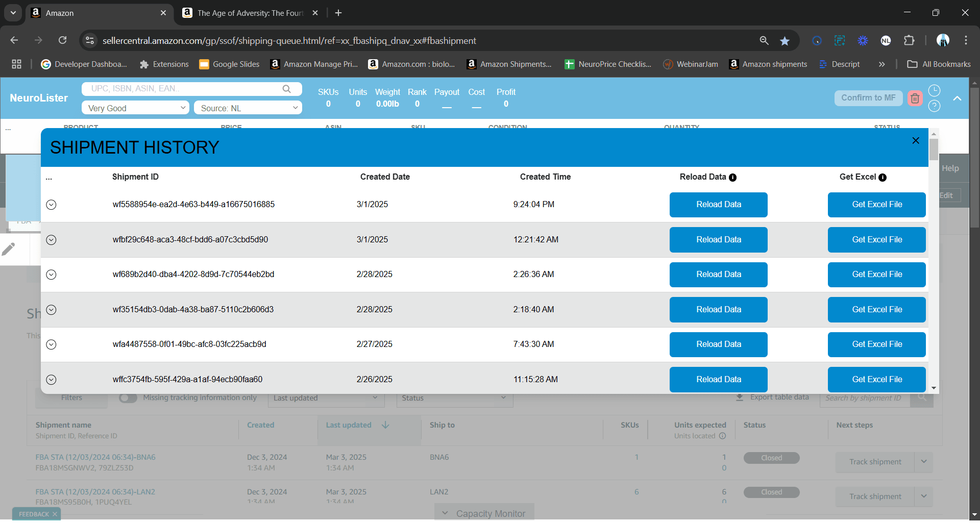Open the Very Good condition dropdown
Viewport: 980px width, 523px height.
click(x=135, y=108)
